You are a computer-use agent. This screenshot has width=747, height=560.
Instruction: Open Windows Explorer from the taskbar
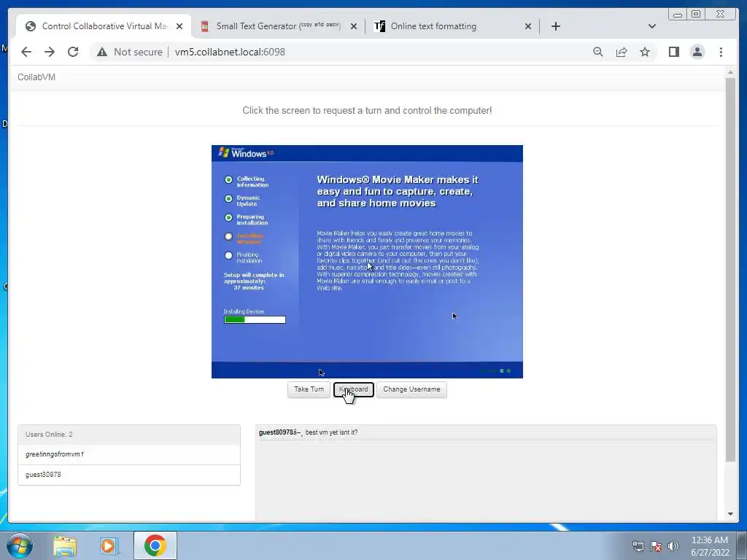pos(65,545)
